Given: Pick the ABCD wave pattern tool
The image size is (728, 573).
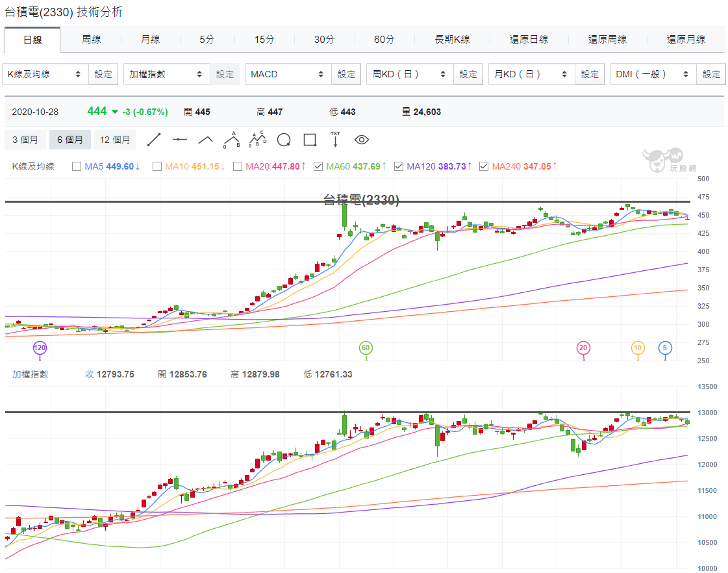Looking at the screenshot, I should point(258,140).
